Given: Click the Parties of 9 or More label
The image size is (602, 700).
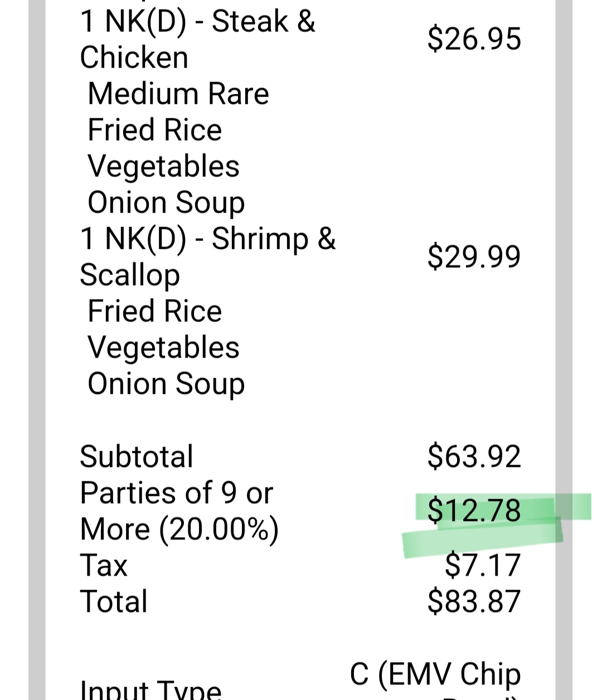Looking at the screenshot, I should [x=178, y=511].
